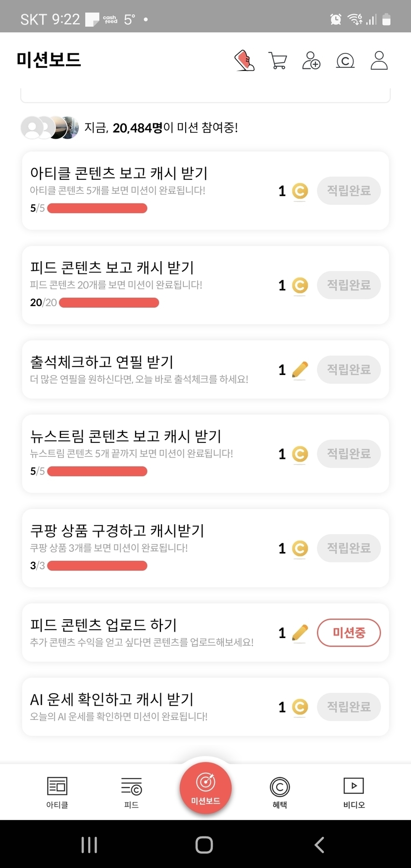Open the profile person icon
The width and height of the screenshot is (411, 868).
click(379, 60)
